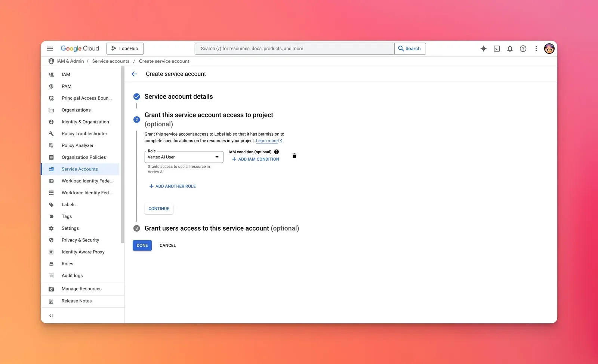Go to Service accounts breadcrumb
Image resolution: width=598 pixels, height=364 pixels.
click(x=111, y=61)
